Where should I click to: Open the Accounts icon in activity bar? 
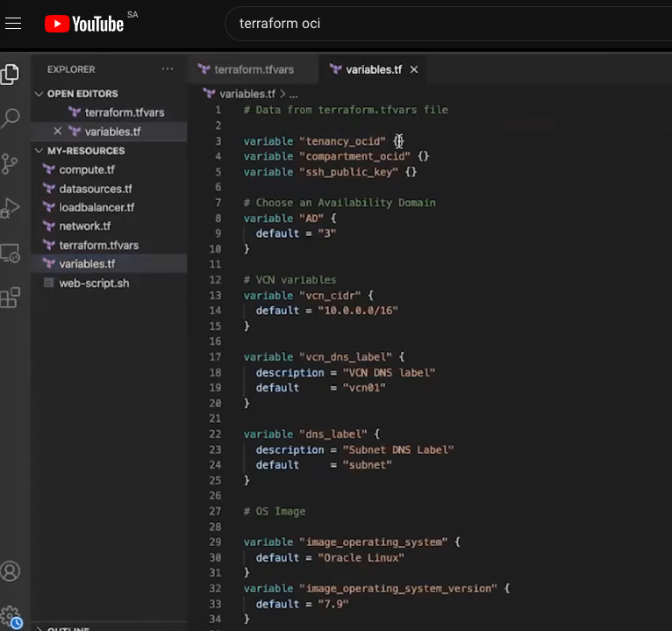pyautogui.click(x=11, y=571)
